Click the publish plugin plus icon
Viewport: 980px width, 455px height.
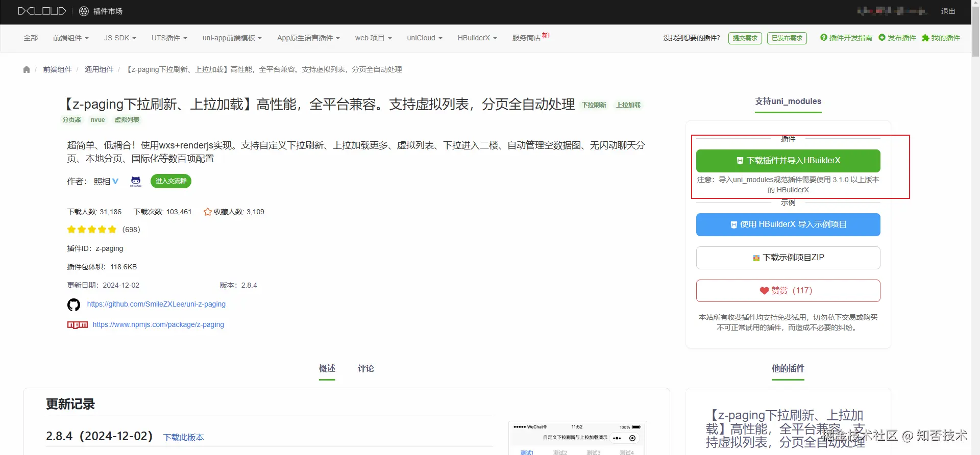[881, 37]
